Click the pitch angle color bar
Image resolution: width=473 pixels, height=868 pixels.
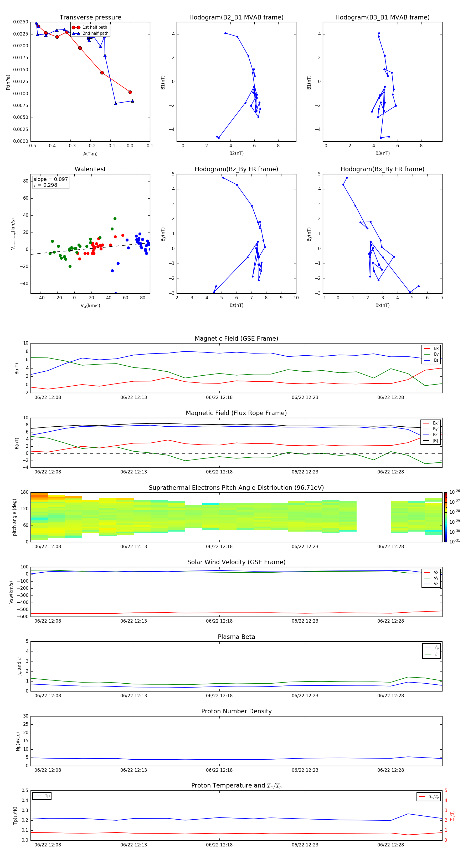tap(446, 517)
